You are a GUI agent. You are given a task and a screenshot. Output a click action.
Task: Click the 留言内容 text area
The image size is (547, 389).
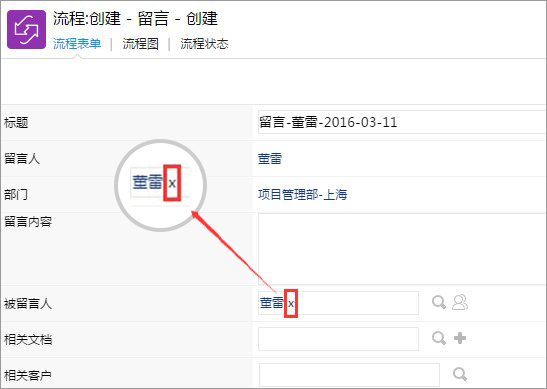point(402,249)
